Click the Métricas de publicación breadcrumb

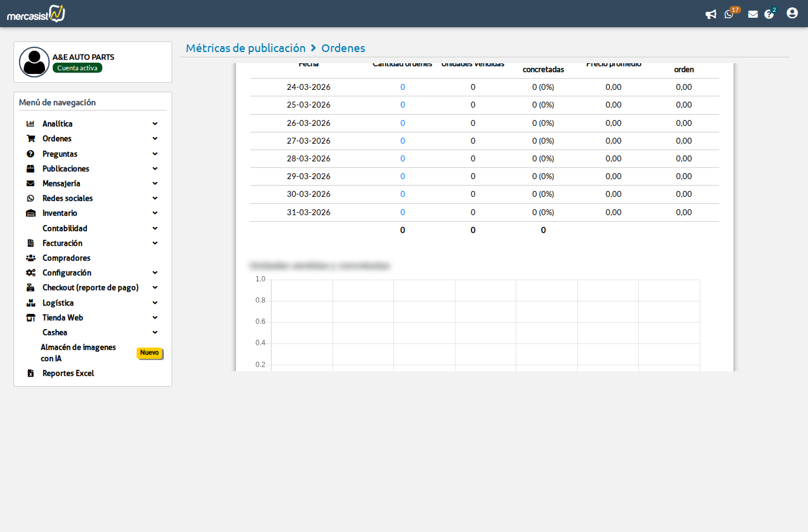(x=245, y=48)
